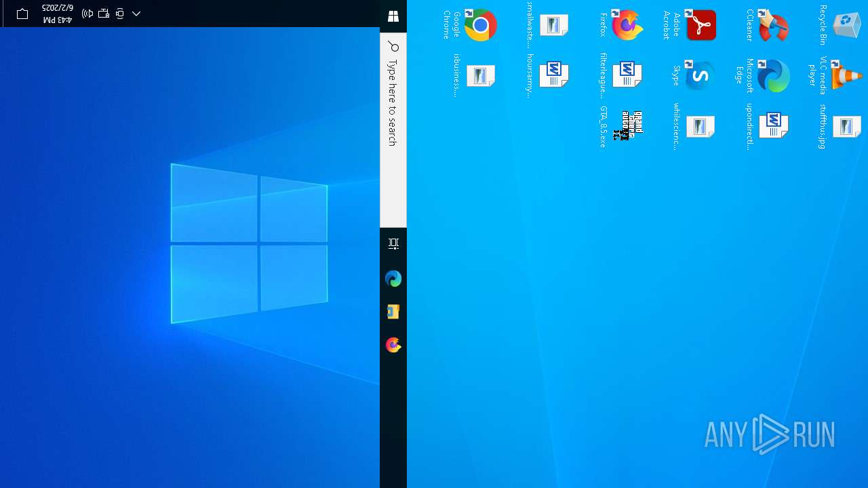Select the 'upondirectl...' Word document

pos(767,126)
